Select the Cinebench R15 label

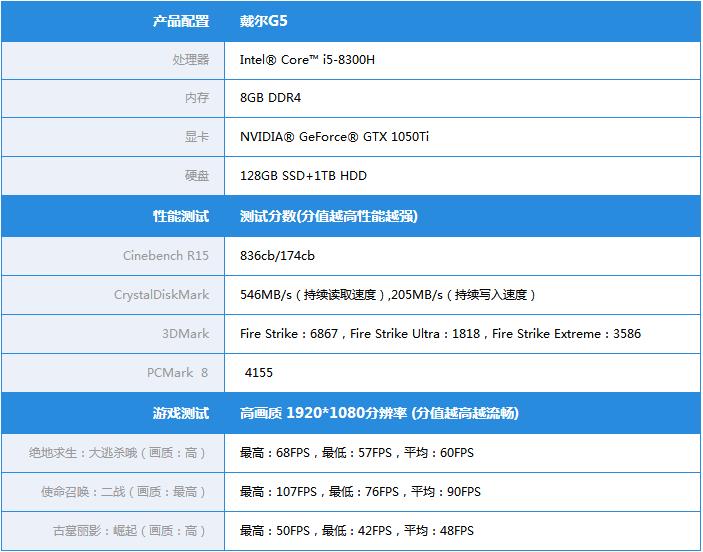click(x=166, y=256)
